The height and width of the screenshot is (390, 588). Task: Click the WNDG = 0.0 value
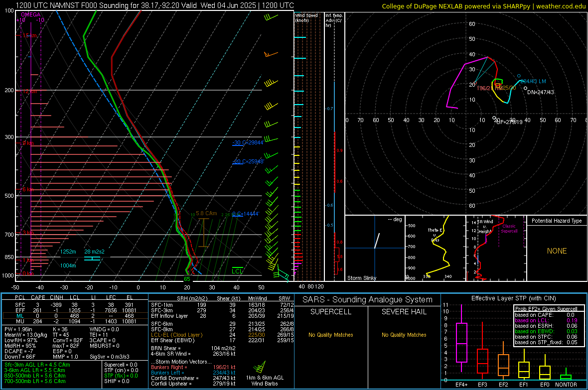tap(104, 329)
